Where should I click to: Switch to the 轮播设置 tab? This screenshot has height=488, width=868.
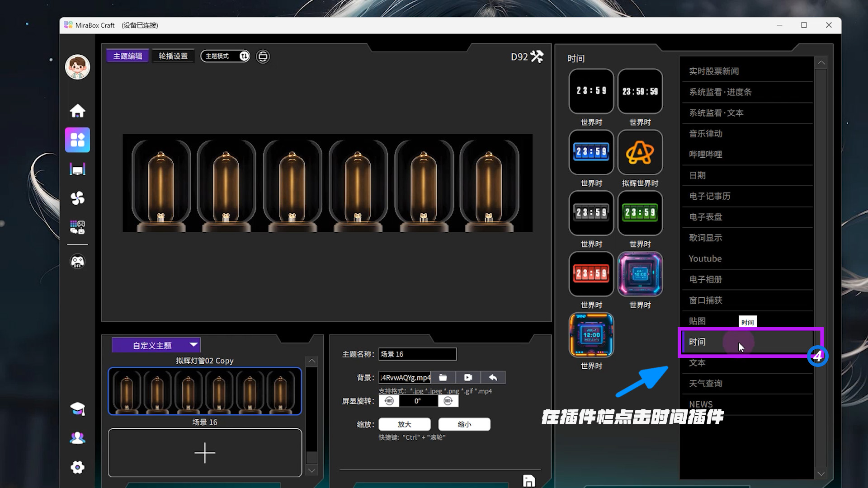point(173,56)
